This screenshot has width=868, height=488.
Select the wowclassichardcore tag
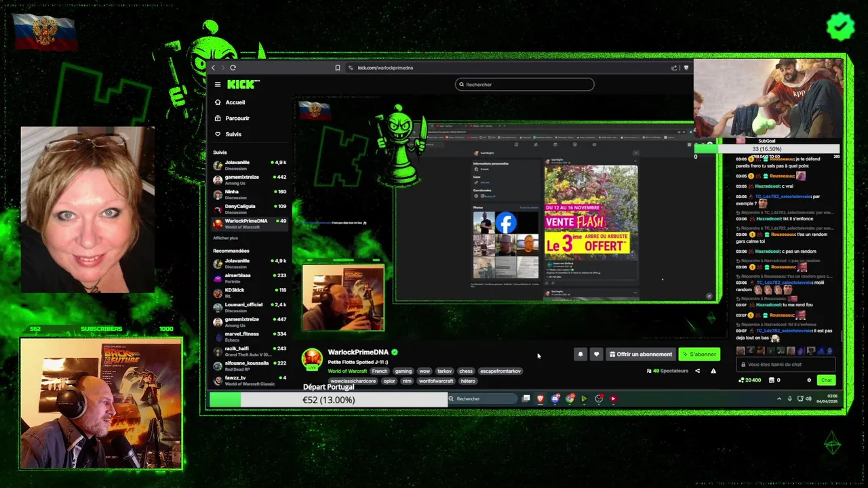coord(353,381)
